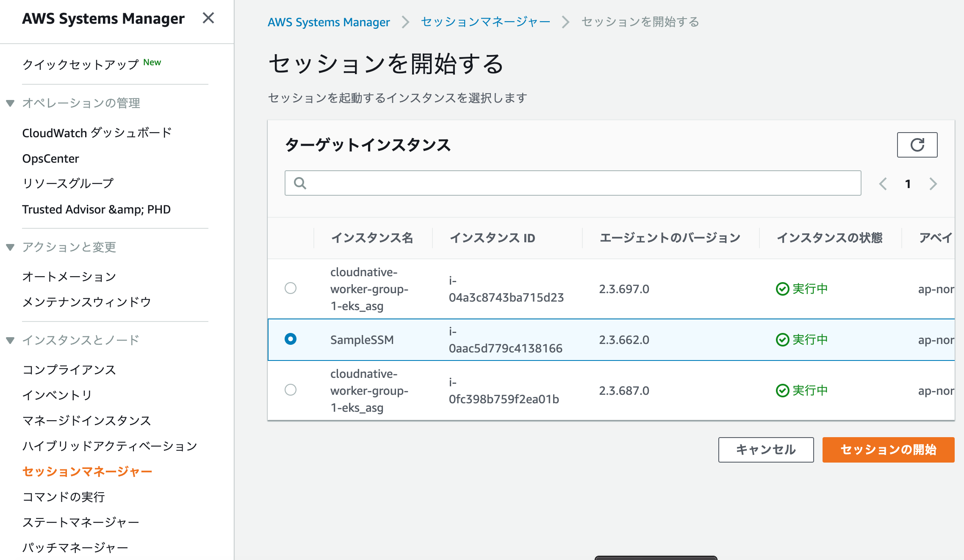Screen dimensions: 964x560
Task: Collapse the アクションと変更 section
Action: tap(11, 247)
